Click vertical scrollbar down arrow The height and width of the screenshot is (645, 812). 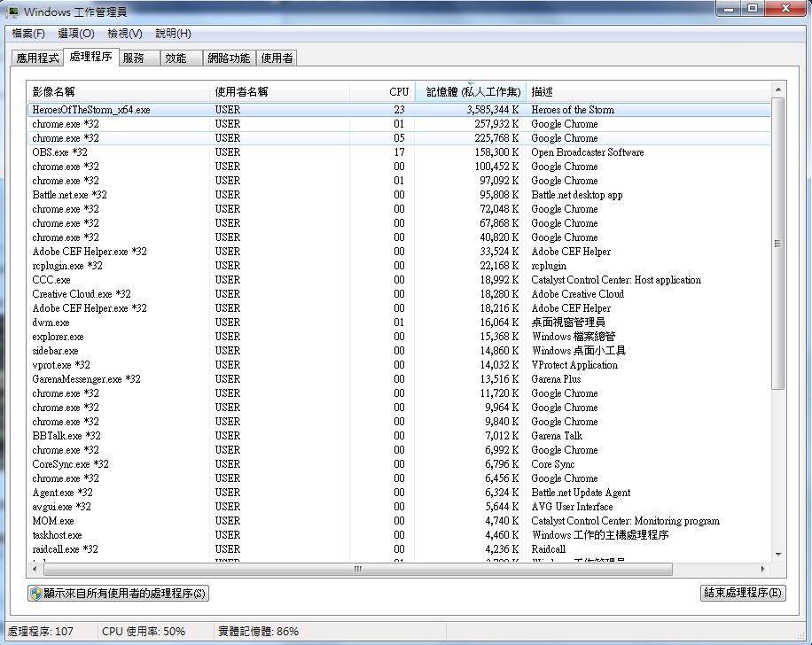pos(777,555)
